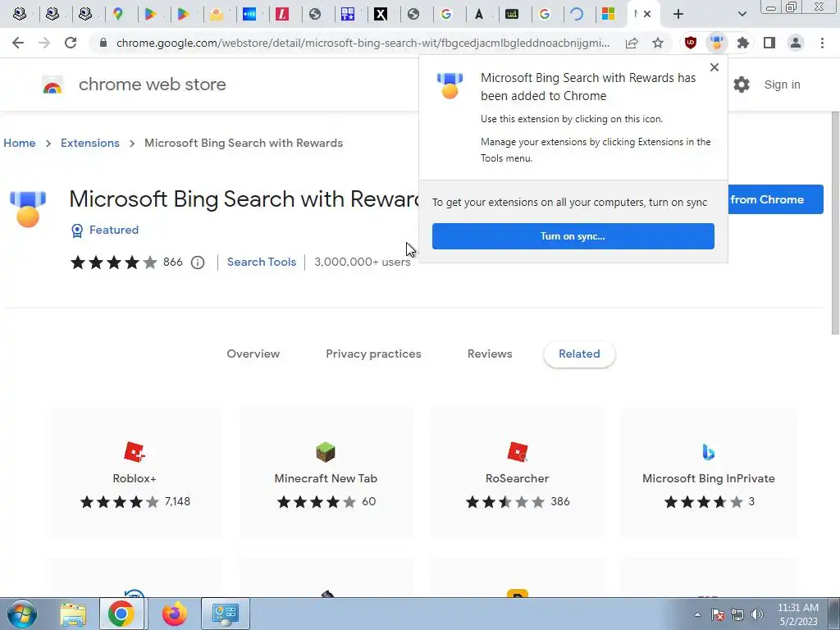This screenshot has width=840, height=630.
Task: Open a new browser tab
Action: pos(678,15)
